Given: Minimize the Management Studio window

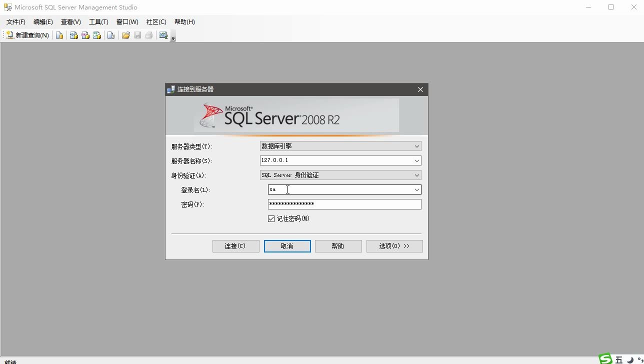Looking at the screenshot, I should click(x=588, y=7).
